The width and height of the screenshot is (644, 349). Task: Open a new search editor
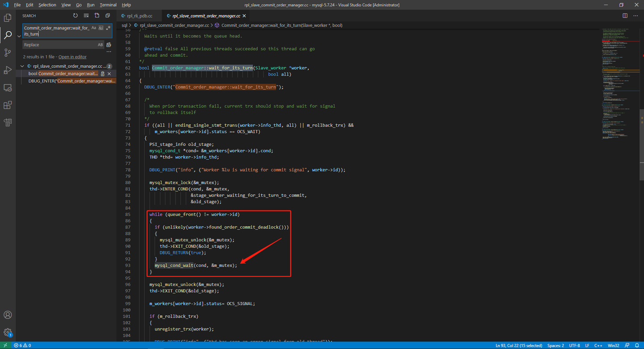[97, 16]
